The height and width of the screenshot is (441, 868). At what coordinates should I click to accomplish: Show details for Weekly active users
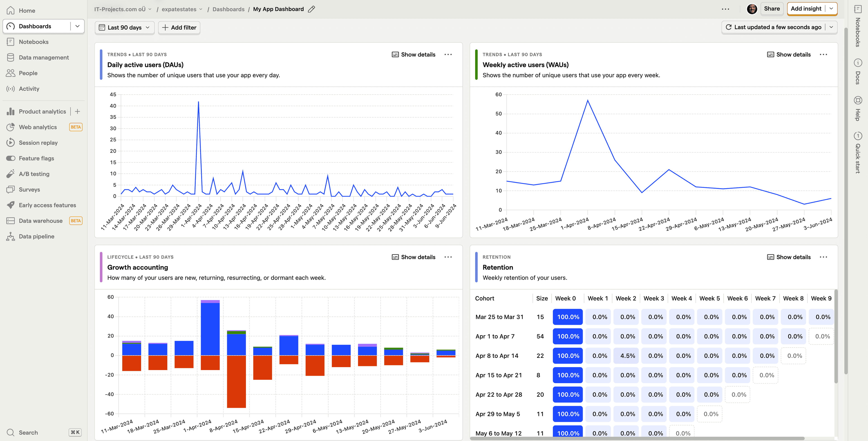click(789, 55)
